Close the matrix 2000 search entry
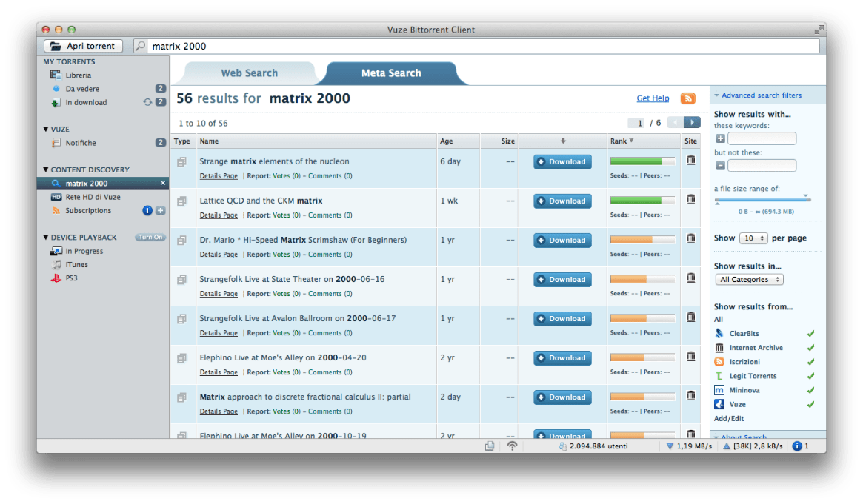The width and height of the screenshot is (863, 504). pos(162,183)
